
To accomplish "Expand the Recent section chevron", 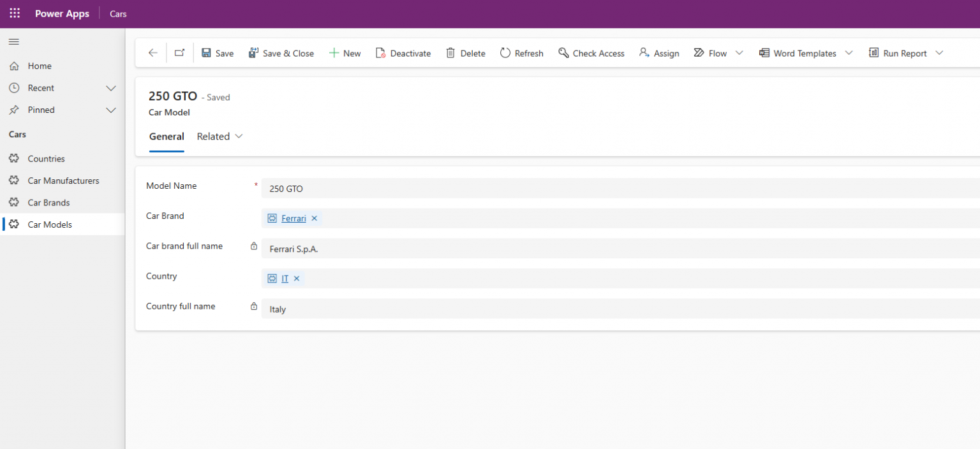I will click(x=111, y=87).
